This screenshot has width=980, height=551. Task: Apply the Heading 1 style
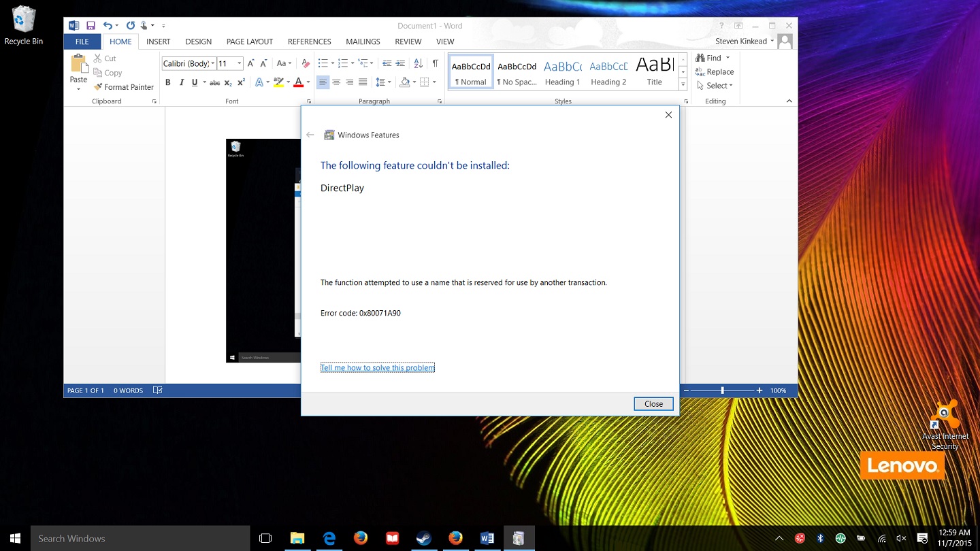click(x=563, y=71)
